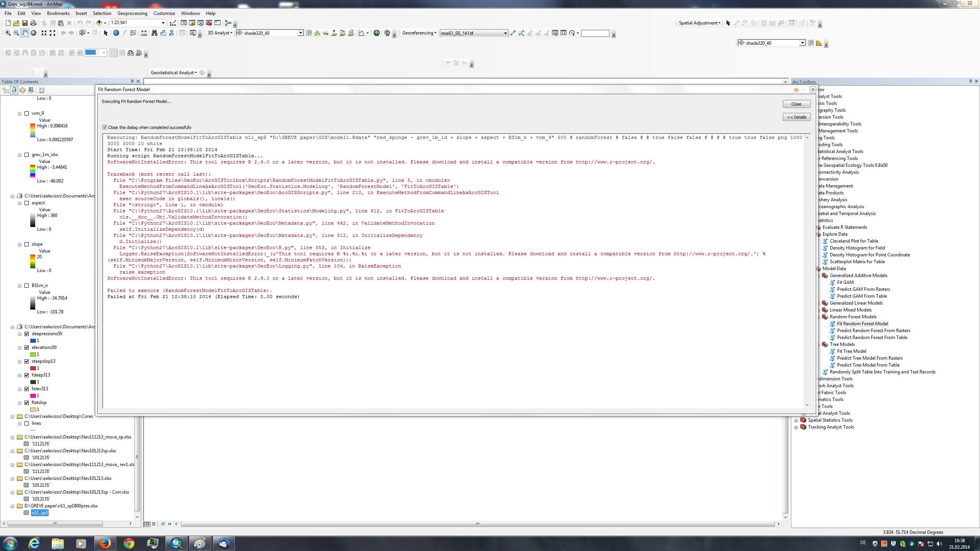Expand Spatial Statistics Tools toolbox
The width and height of the screenshot is (980, 551).
[x=796, y=421]
